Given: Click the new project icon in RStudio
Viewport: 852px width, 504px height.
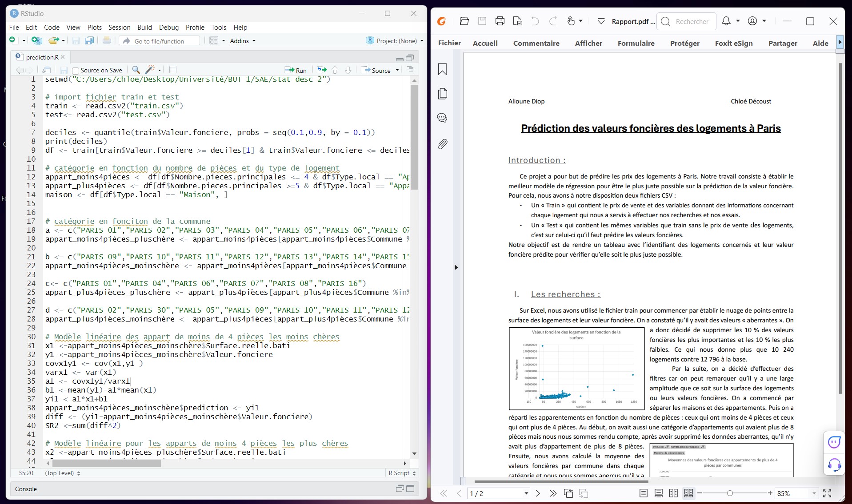Looking at the screenshot, I should point(36,40).
